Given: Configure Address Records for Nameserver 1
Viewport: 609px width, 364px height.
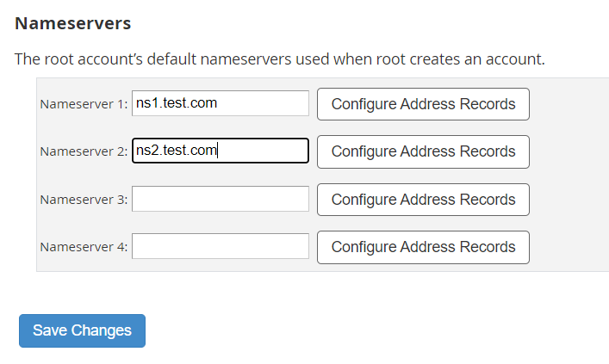Looking at the screenshot, I should tap(423, 104).
